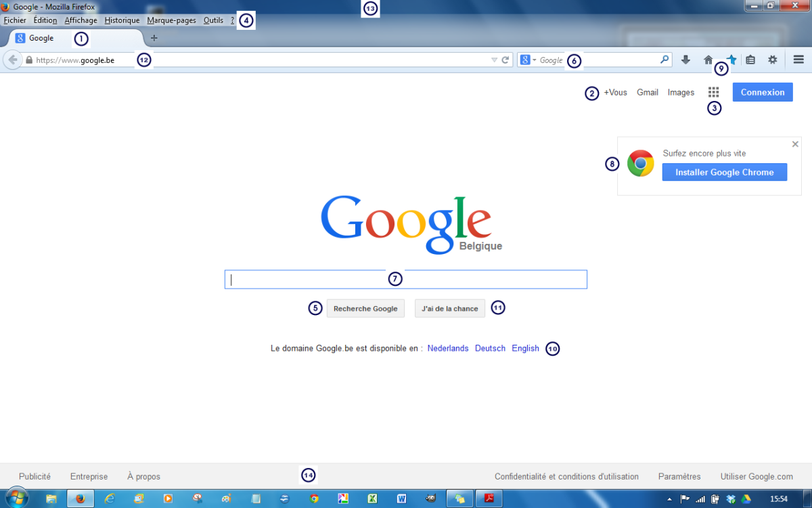Click the J'ai de la chance button
812x508 pixels.
450,308
